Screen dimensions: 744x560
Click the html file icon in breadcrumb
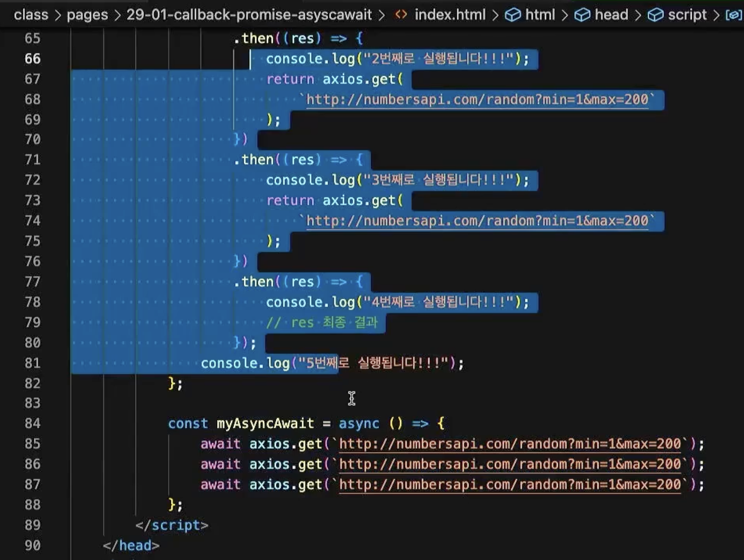click(x=401, y=15)
